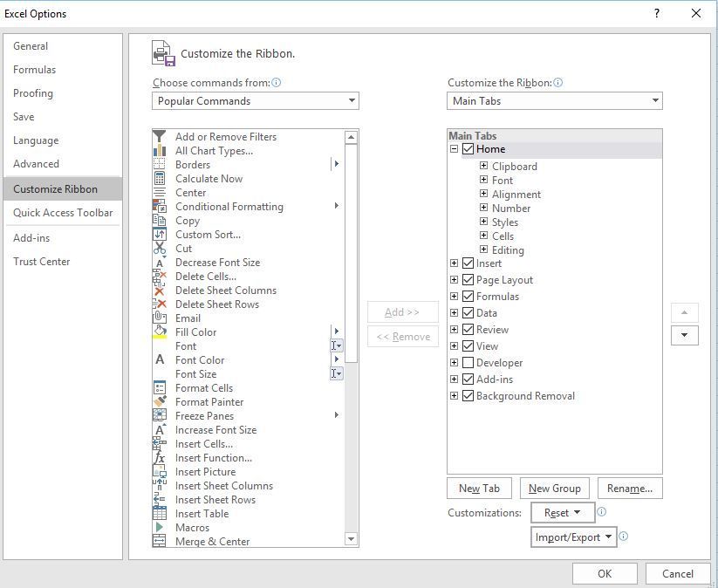Click the Fill Color paint bucket icon
The width and height of the screenshot is (718, 588).
160,332
